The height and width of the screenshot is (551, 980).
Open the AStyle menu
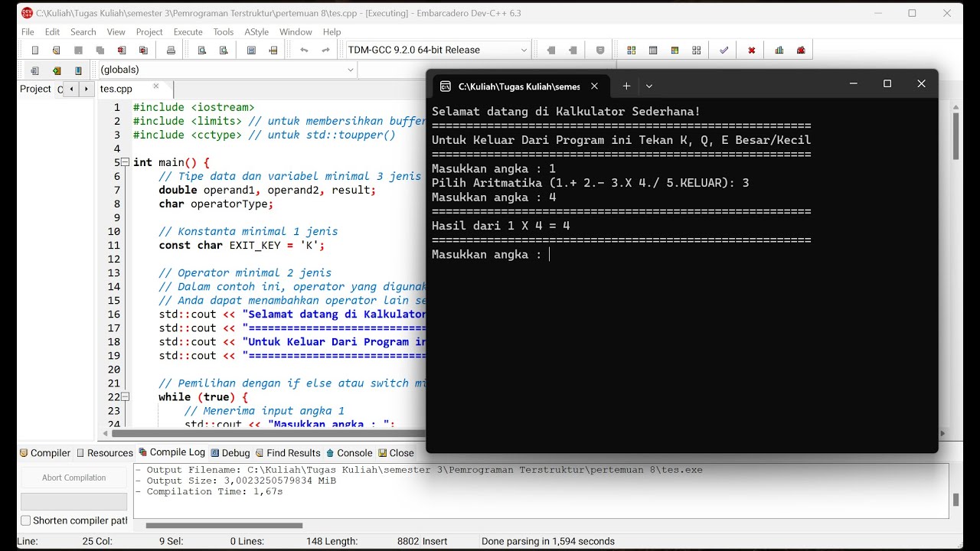tap(256, 32)
